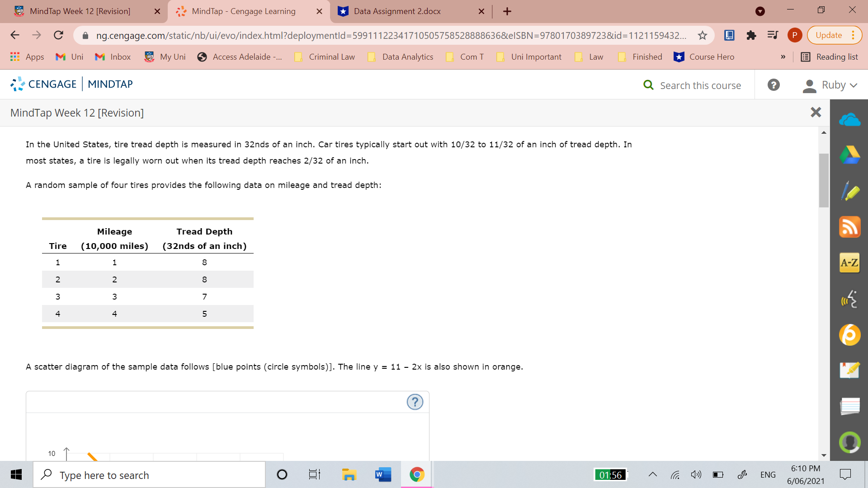Viewport: 868px width, 488px height.
Task: Expand the hidden bookmarks chevron on the bookmarks bar
Action: click(783, 57)
